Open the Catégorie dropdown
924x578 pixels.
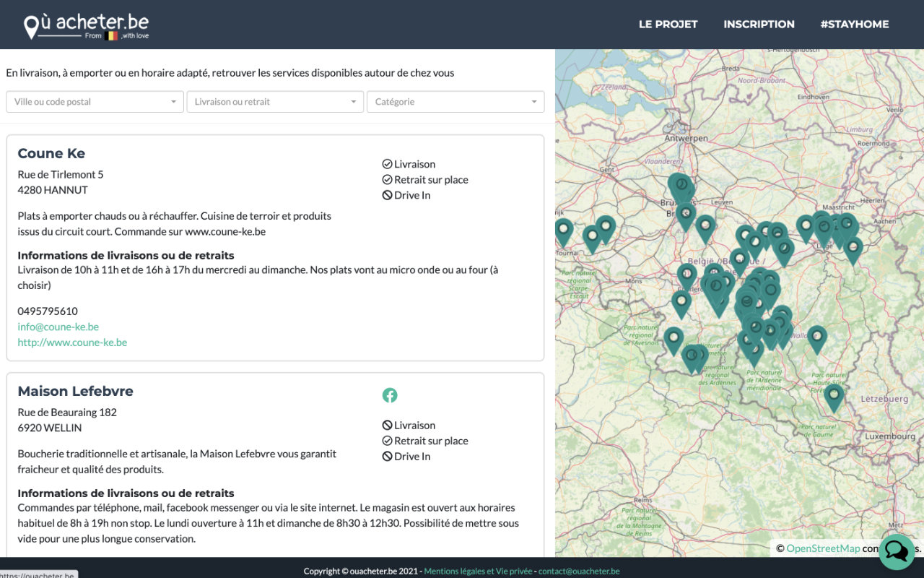tap(455, 101)
